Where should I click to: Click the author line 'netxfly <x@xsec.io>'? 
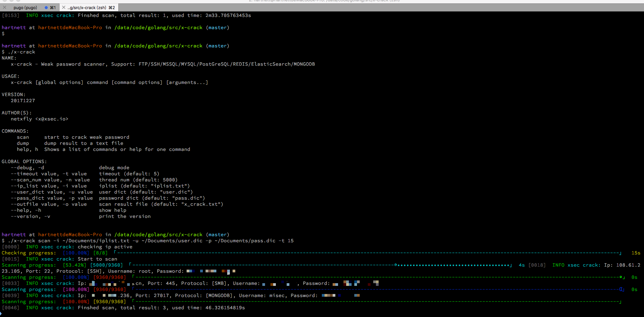[40, 119]
